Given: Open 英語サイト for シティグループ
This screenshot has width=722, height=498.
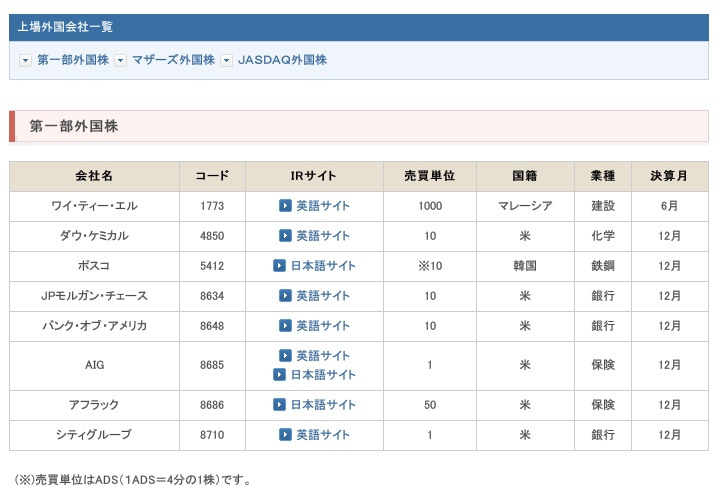Looking at the screenshot, I should (x=323, y=434).
